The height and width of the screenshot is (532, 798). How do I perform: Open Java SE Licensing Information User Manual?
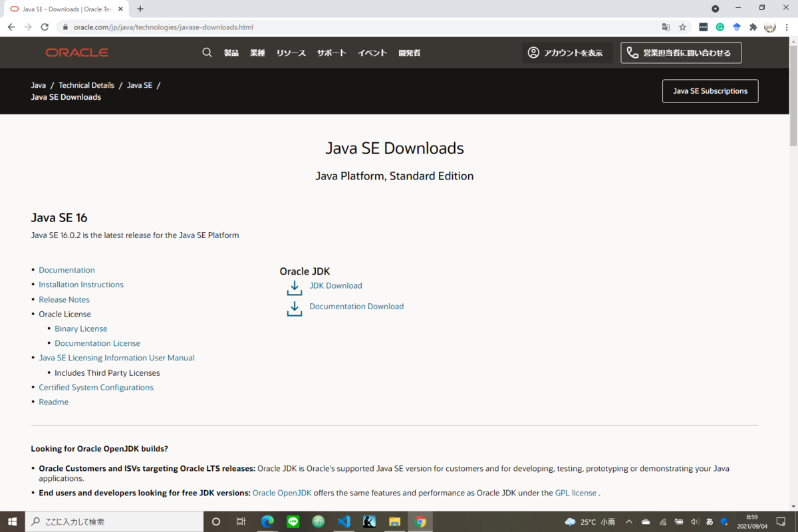pos(116,358)
